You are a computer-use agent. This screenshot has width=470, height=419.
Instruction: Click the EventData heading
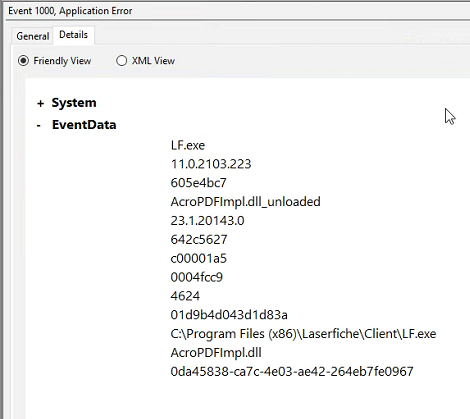click(x=84, y=125)
